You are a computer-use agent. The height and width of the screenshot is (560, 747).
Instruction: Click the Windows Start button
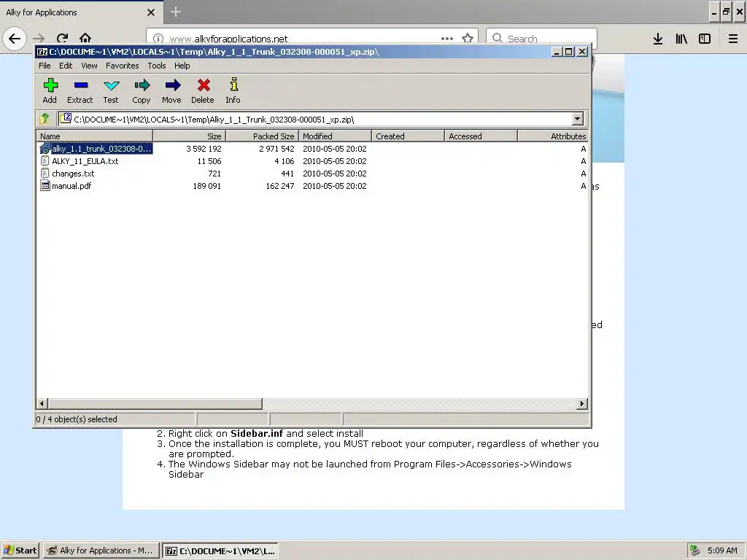point(20,551)
